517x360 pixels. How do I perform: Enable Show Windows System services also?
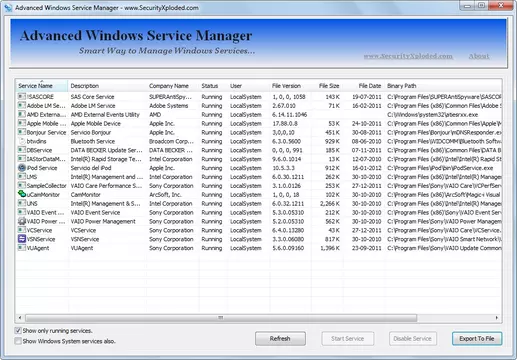coord(18,341)
